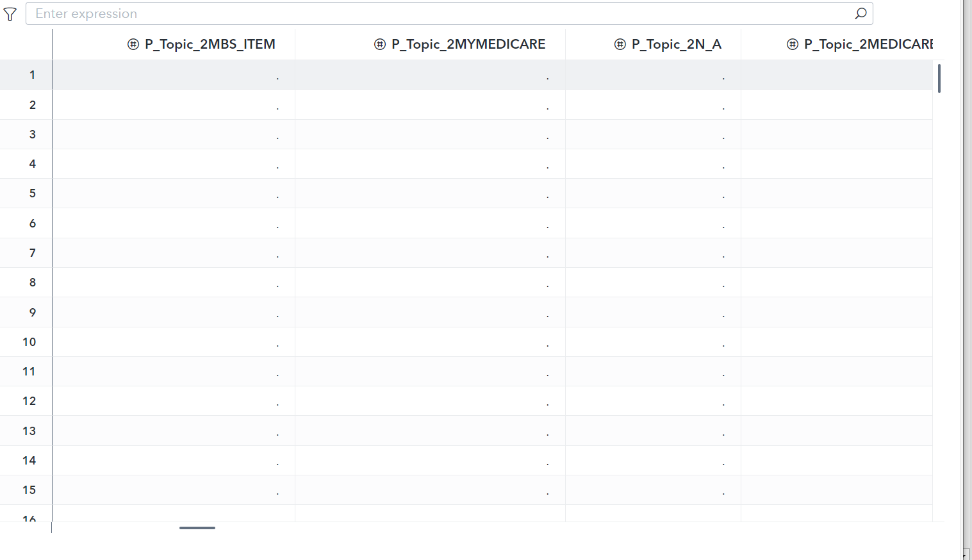Click the horizontal scrollbar thumb below the table

click(x=197, y=528)
